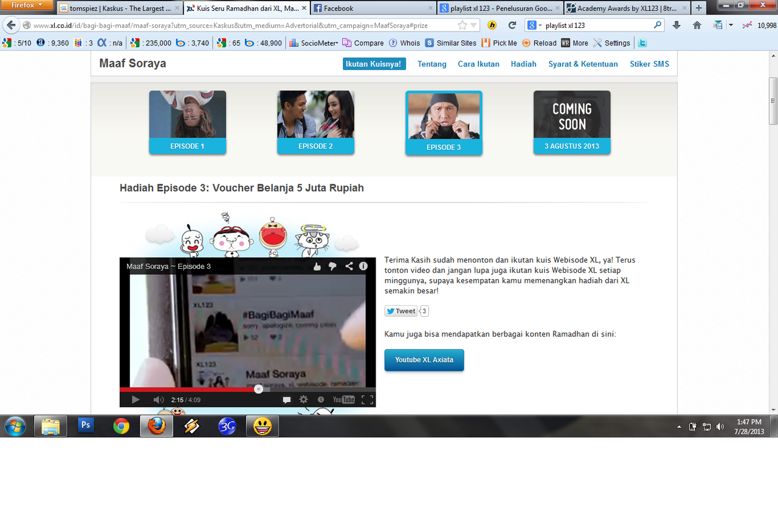Screen dimensions: 778x532
Task: Open a new browser tab
Action: pyautogui.click(x=698, y=9)
